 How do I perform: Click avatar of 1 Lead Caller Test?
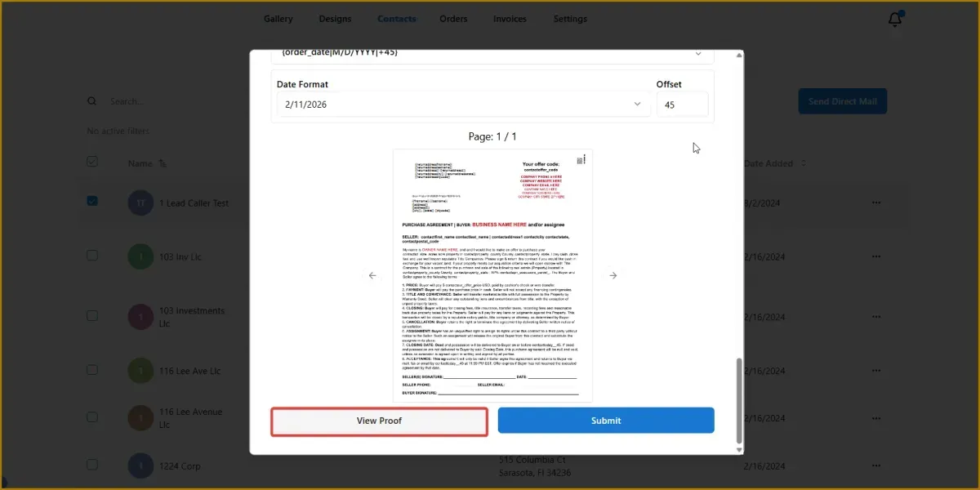[140, 203]
